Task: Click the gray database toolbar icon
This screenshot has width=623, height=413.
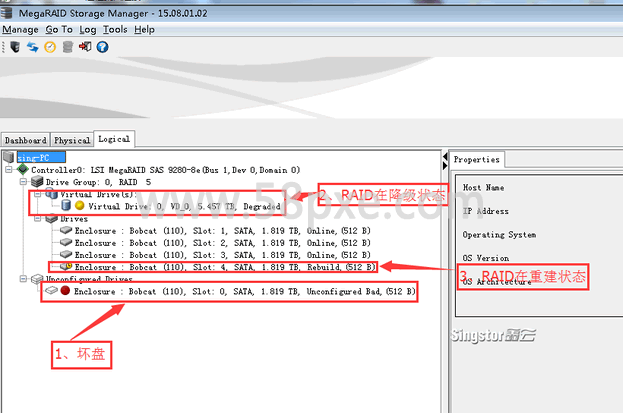Action: point(68,47)
